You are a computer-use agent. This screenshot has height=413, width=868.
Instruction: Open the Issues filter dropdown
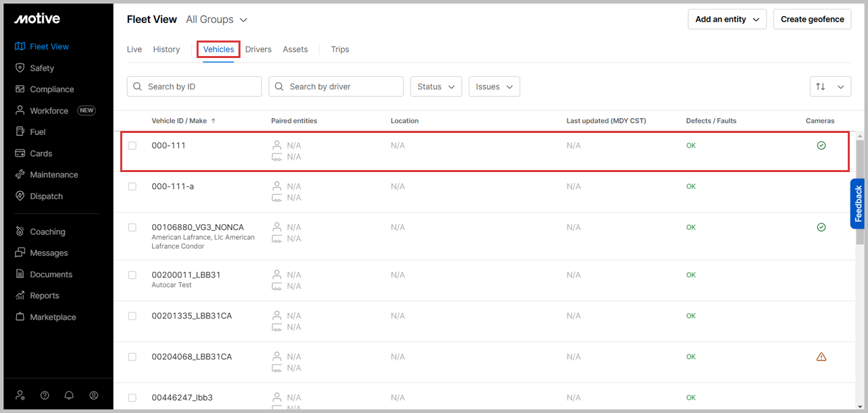pos(494,86)
